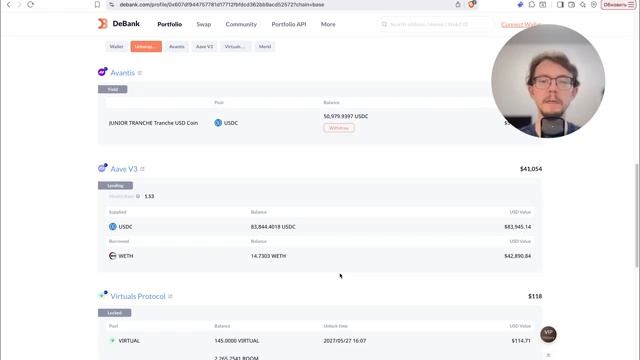Image resolution: width=640 pixels, height=360 pixels.
Task: Click the browser update menu button
Action: (619, 4)
